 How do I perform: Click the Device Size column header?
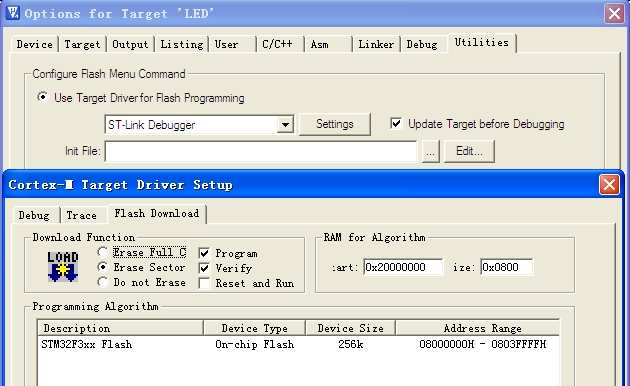350,328
